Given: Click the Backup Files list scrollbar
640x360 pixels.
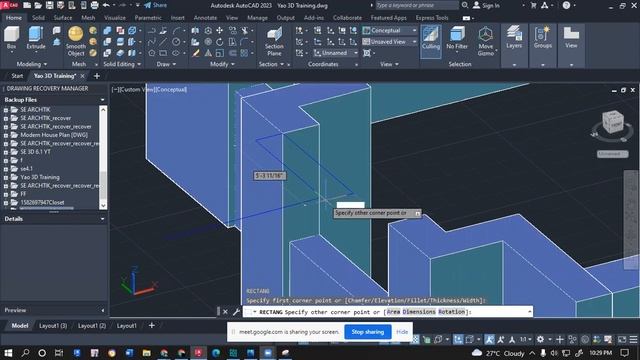Looking at the screenshot, I should (x=103, y=158).
